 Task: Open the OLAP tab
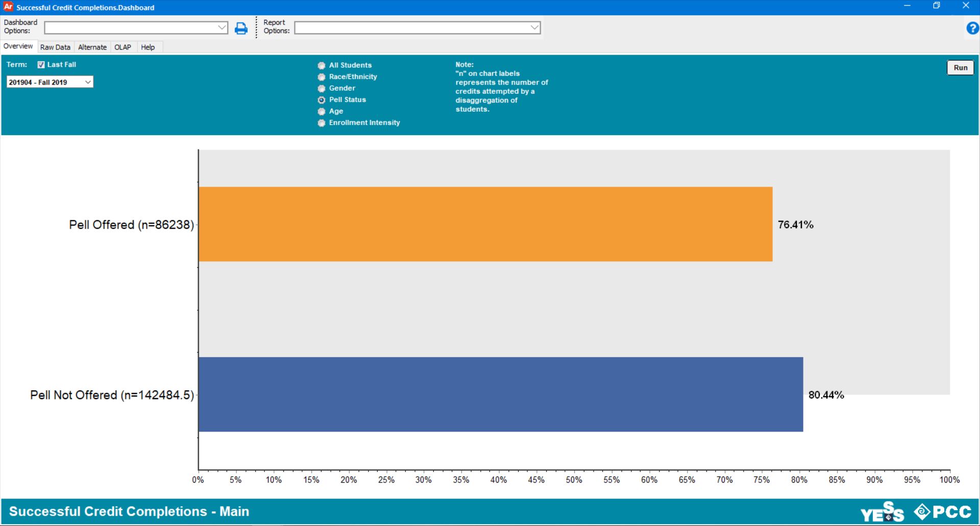pyautogui.click(x=122, y=47)
